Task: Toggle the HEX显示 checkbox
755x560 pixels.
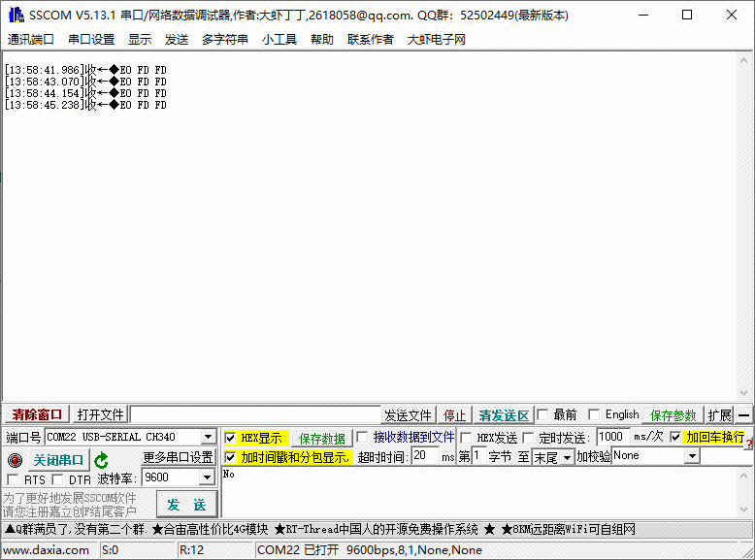Action: coord(230,438)
